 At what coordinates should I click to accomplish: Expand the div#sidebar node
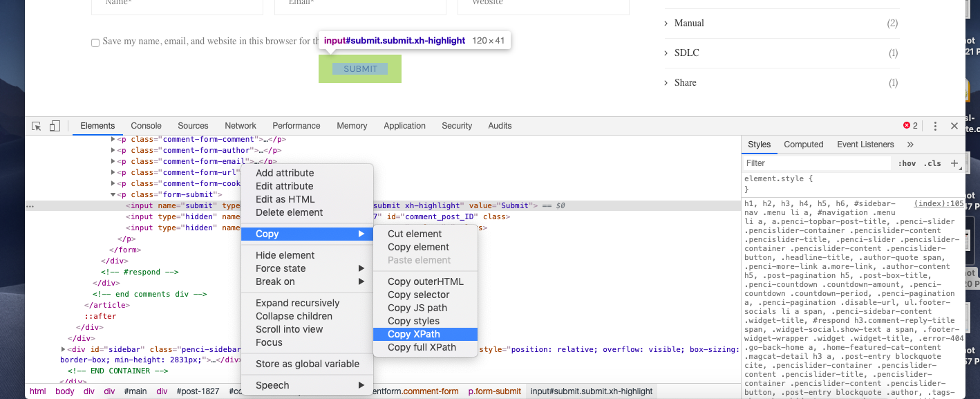[64, 349]
